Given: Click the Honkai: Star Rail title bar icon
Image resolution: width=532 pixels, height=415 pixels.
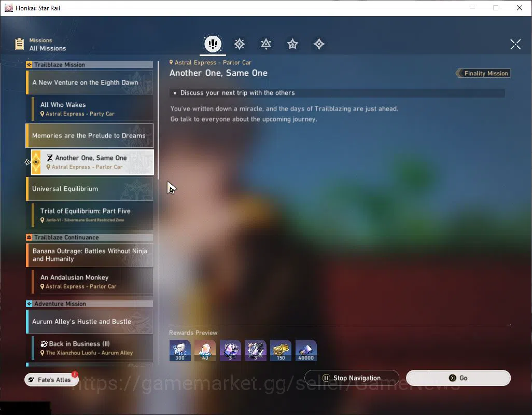Looking at the screenshot, I should (x=8, y=8).
